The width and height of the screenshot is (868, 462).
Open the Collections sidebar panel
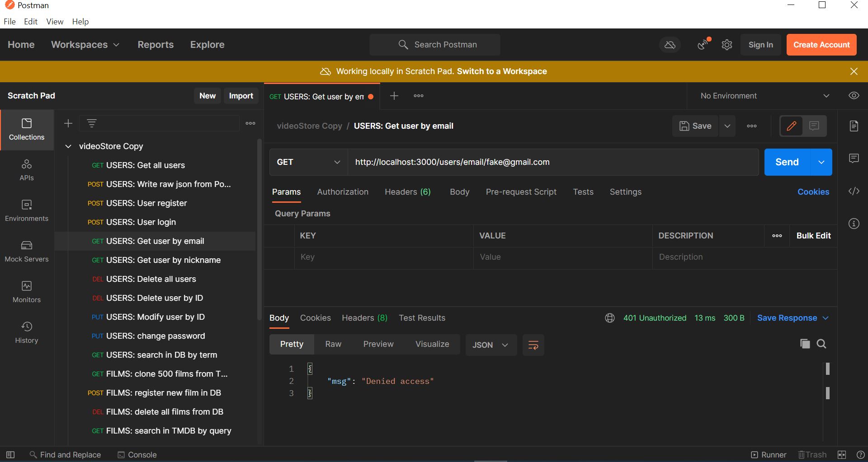pos(27,130)
